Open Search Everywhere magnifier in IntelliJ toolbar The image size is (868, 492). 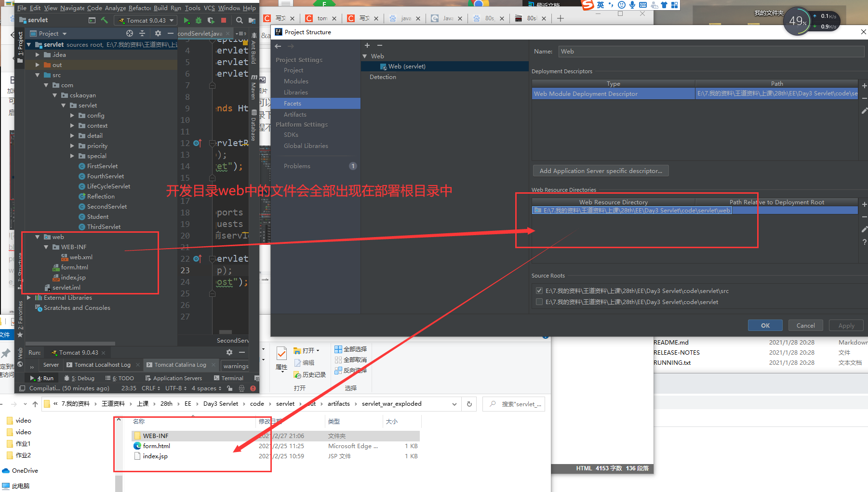click(x=240, y=20)
